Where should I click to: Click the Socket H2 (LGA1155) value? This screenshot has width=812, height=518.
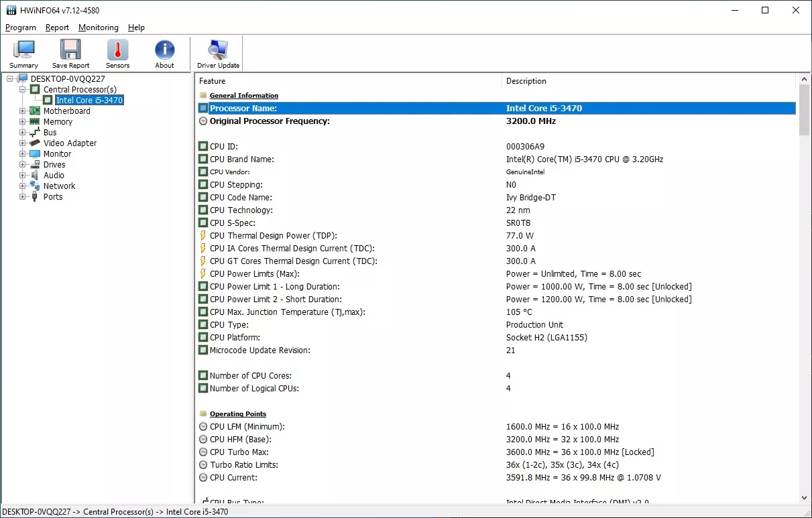click(x=546, y=338)
